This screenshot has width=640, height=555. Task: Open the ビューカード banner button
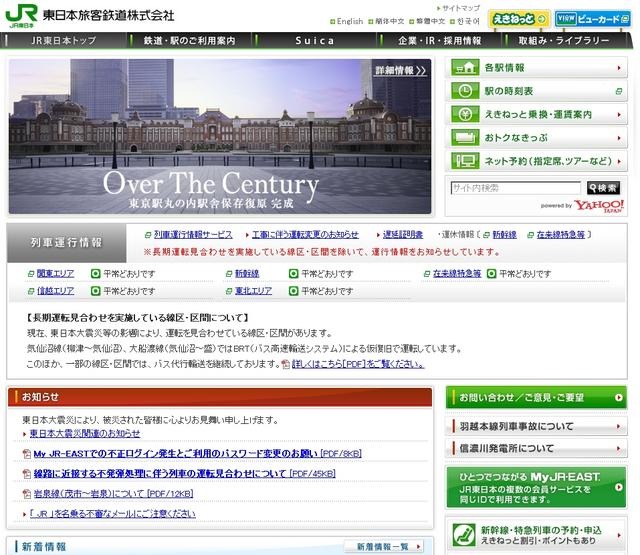593,19
